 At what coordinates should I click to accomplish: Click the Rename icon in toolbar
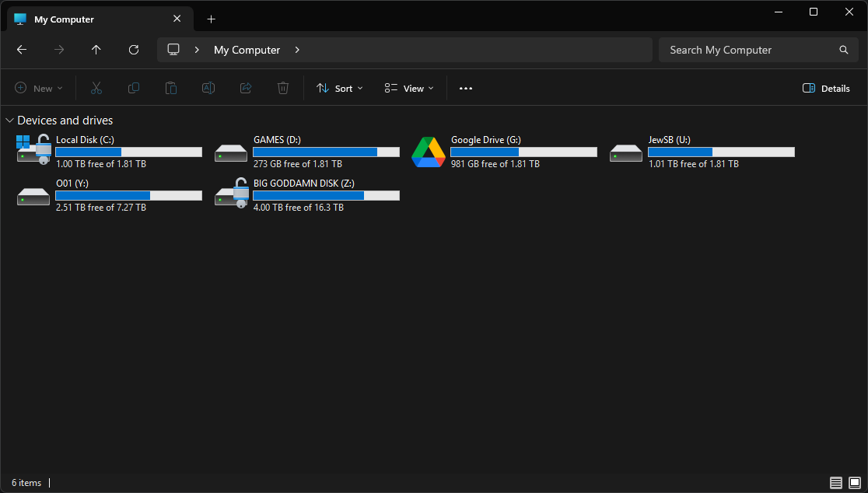point(208,88)
